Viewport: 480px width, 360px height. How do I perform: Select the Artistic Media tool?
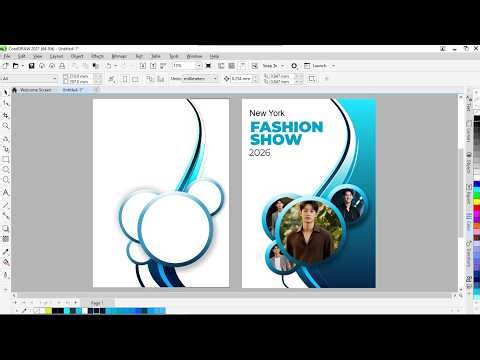pos(6,149)
